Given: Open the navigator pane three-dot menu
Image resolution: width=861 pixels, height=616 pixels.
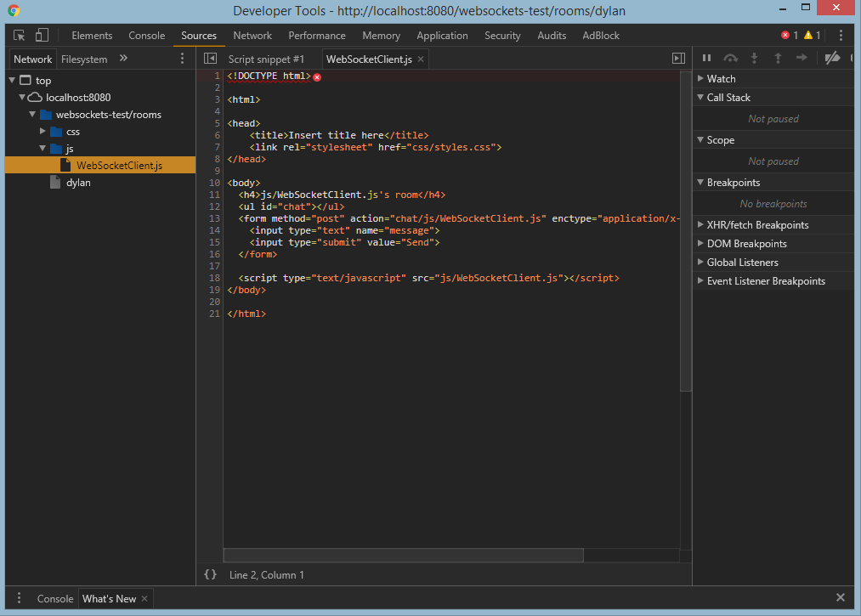Looking at the screenshot, I should (x=182, y=59).
